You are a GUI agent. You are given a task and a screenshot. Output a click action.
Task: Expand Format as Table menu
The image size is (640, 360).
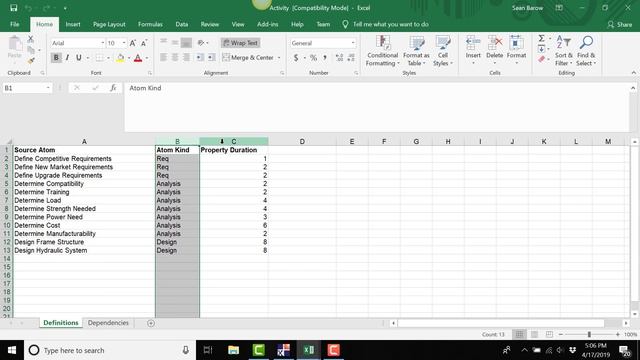point(416,51)
